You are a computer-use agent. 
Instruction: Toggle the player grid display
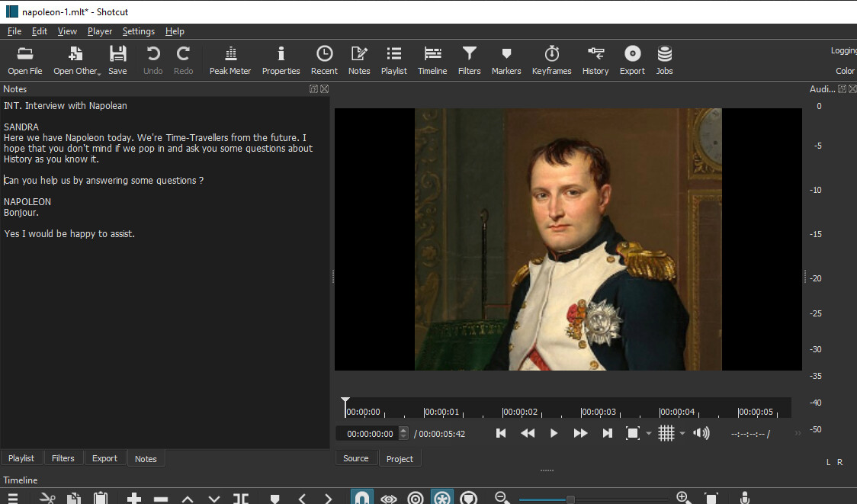tap(666, 434)
